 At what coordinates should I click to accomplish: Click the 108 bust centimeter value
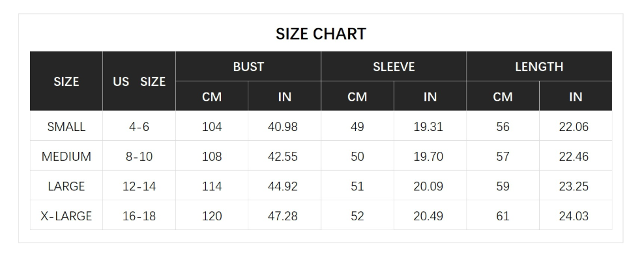[212, 156]
